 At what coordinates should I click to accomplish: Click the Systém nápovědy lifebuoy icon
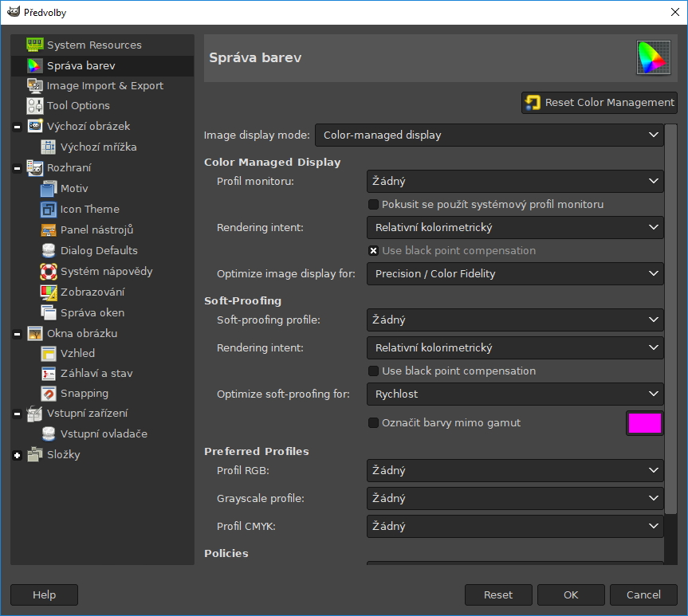(49, 271)
